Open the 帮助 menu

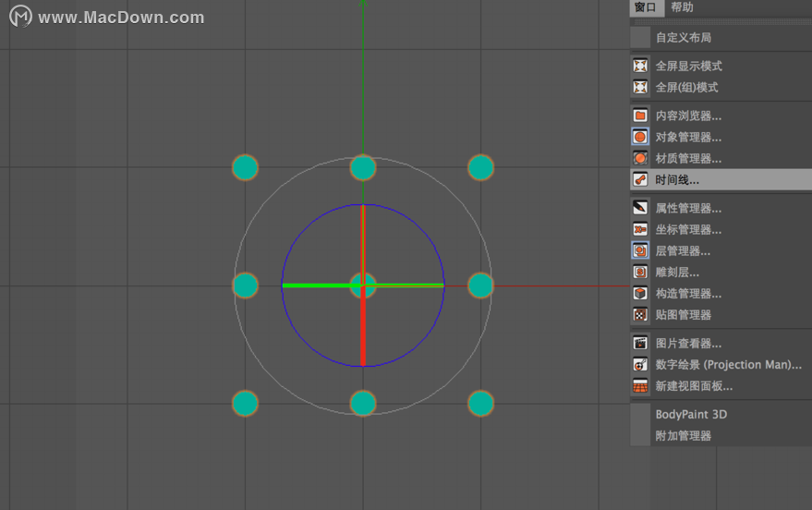pyautogui.click(x=682, y=7)
